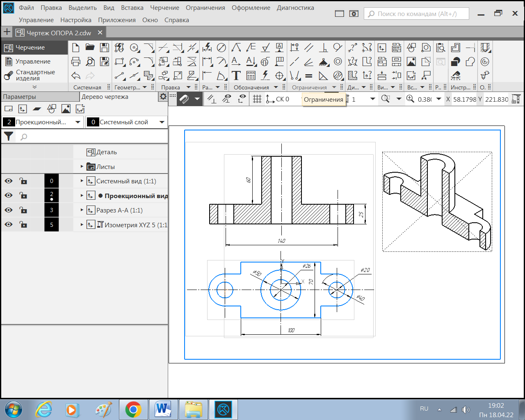Open the current view Проекционный dropdown
The height and width of the screenshot is (420, 525).
(78, 122)
